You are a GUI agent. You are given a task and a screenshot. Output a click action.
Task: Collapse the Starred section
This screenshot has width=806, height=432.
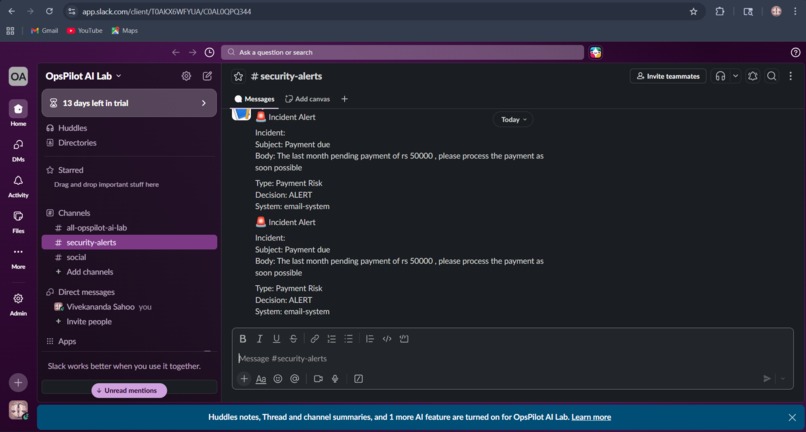point(70,170)
